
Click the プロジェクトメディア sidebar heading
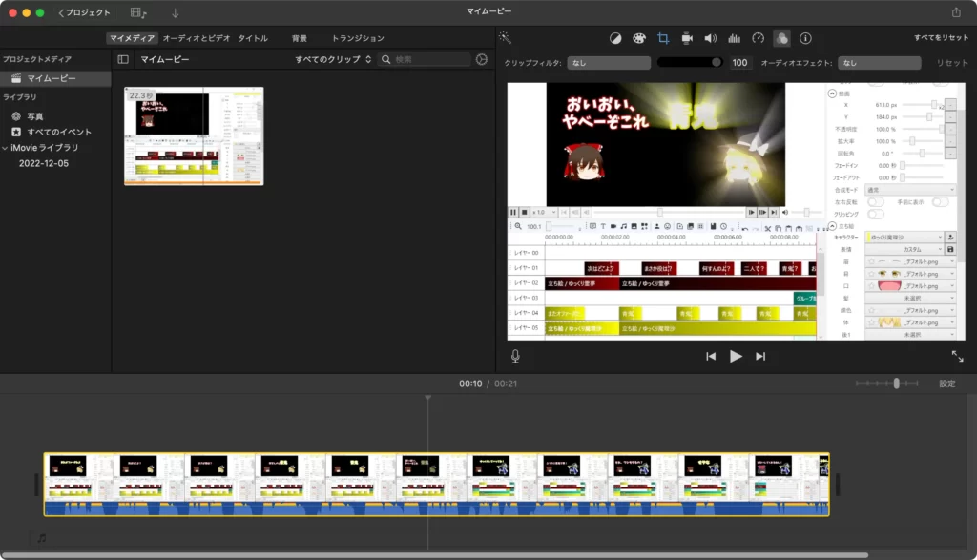[37, 59]
